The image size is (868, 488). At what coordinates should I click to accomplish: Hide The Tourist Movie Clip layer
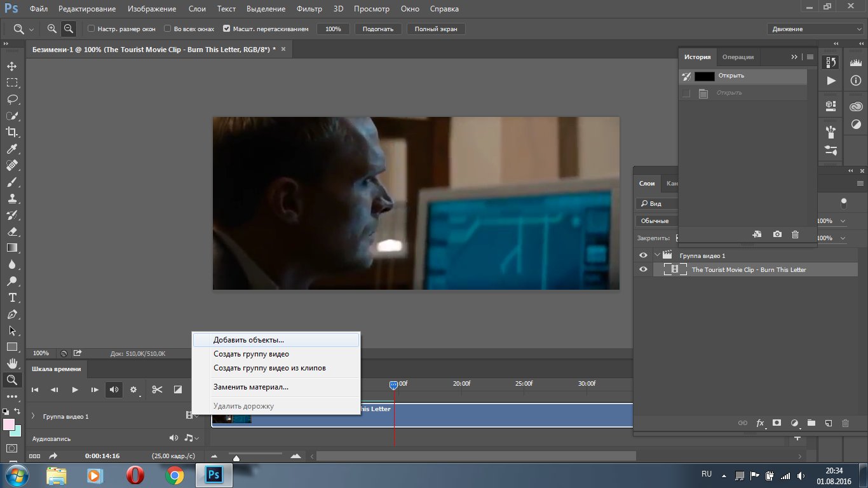643,269
